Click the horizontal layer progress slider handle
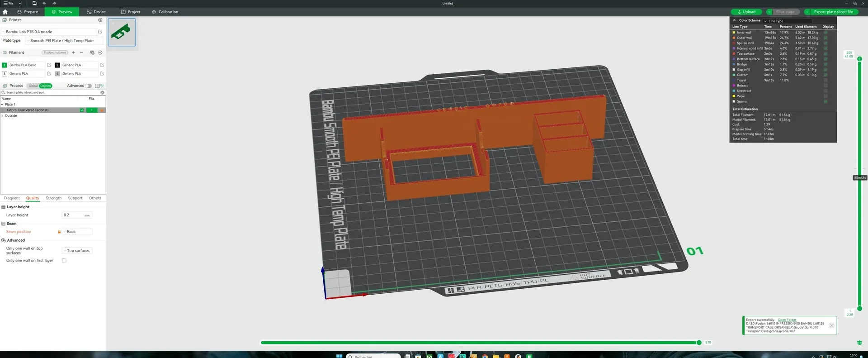 pyautogui.click(x=699, y=343)
